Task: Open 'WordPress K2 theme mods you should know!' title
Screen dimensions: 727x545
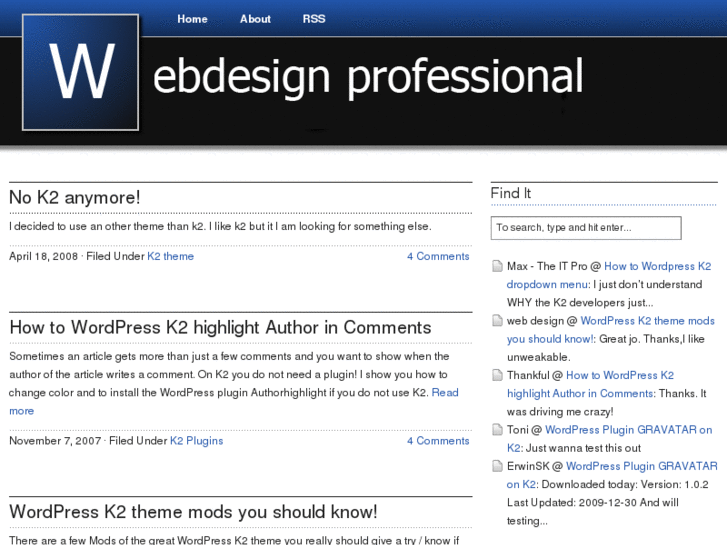Action: point(193,512)
